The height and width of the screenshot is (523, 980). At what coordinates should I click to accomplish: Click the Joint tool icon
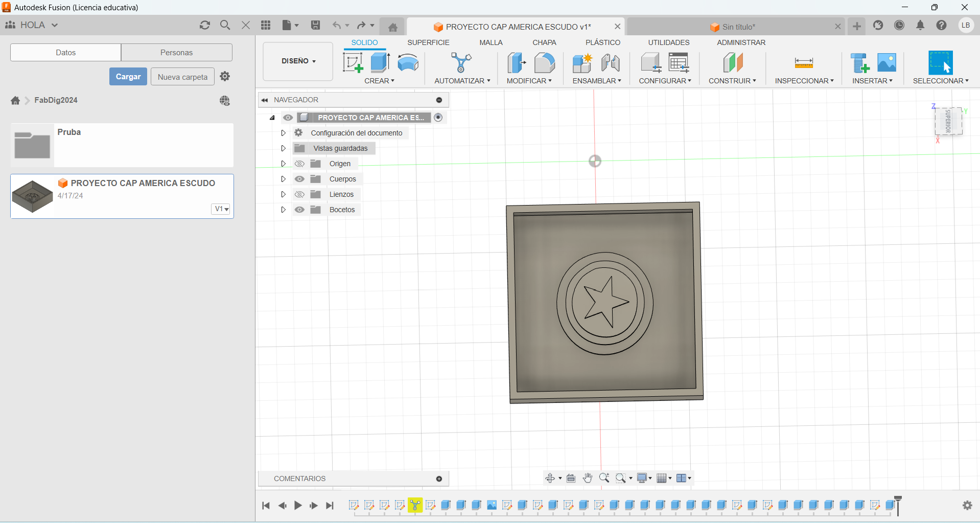point(611,63)
